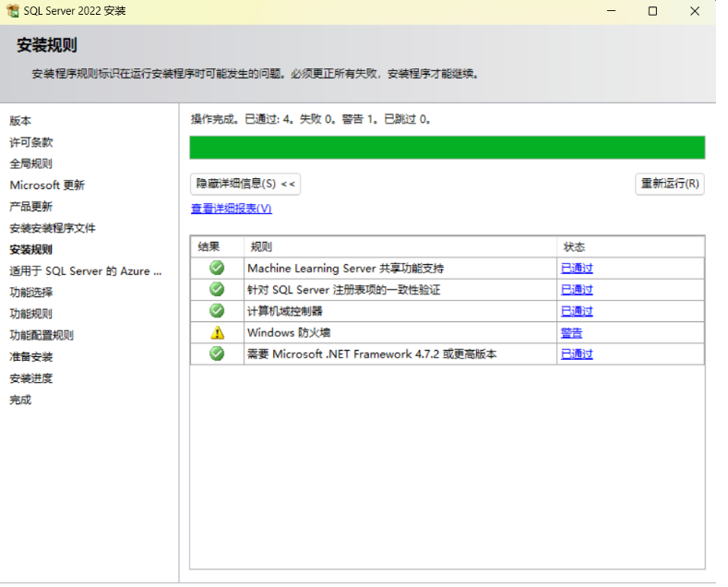This screenshot has width=728, height=587.
Task: Maximize the SQL Server 2022 安装 window
Action: pos(652,11)
